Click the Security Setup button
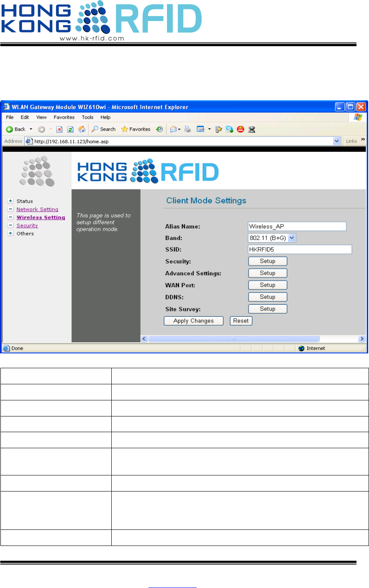The image size is (369, 588). click(x=268, y=261)
